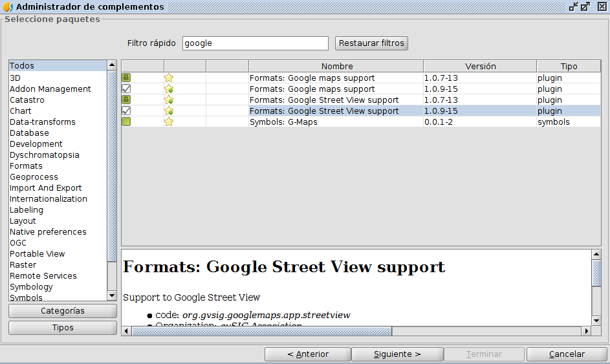Expand the Tipos filter panel
The height and width of the screenshot is (364, 610).
point(63,328)
